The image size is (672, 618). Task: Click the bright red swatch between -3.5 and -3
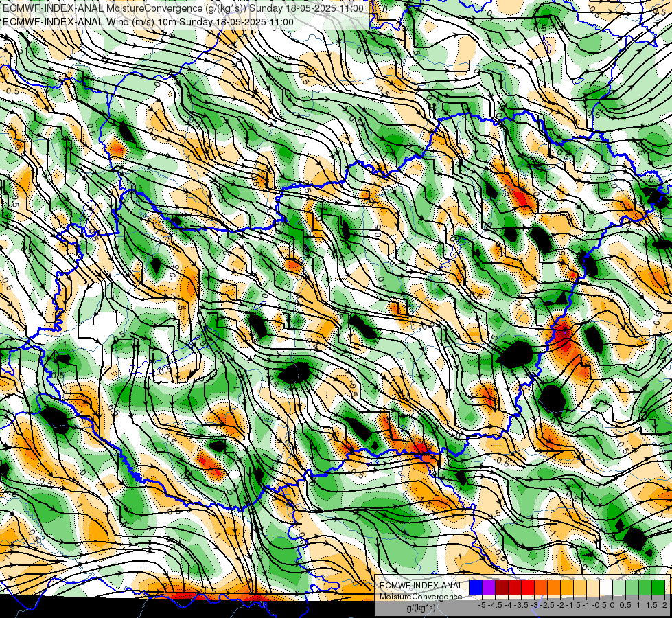528,587
